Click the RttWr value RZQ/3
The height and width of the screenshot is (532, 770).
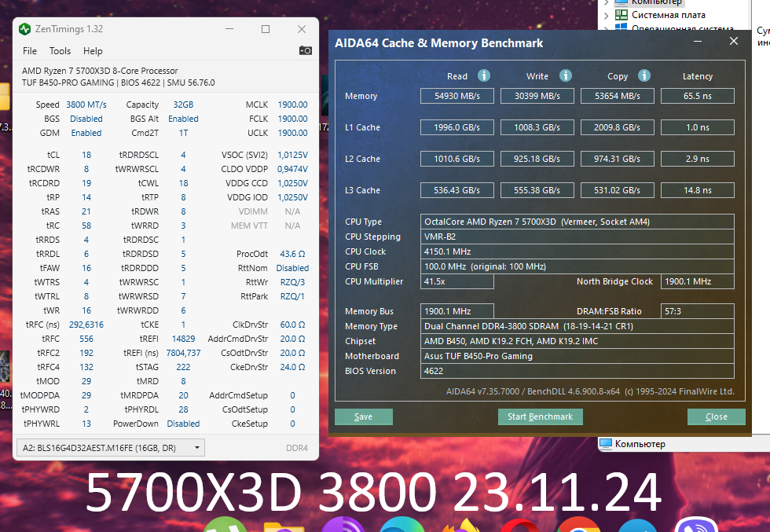(x=292, y=282)
